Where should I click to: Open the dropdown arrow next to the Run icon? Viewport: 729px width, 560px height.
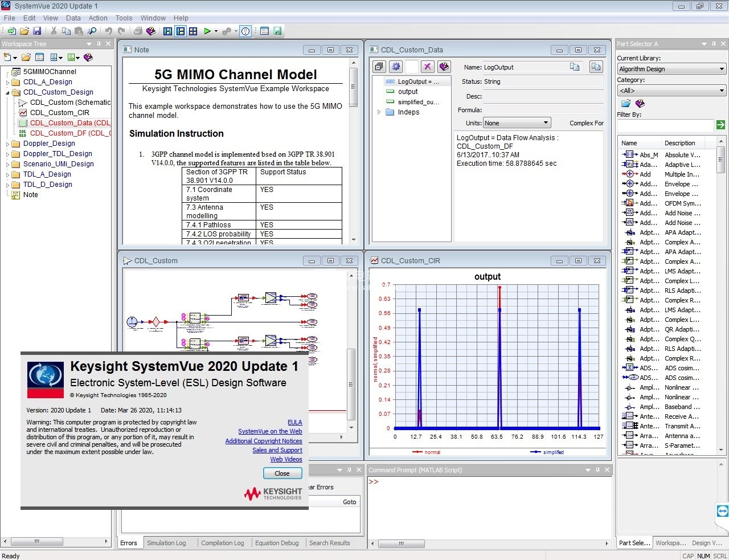[216, 31]
